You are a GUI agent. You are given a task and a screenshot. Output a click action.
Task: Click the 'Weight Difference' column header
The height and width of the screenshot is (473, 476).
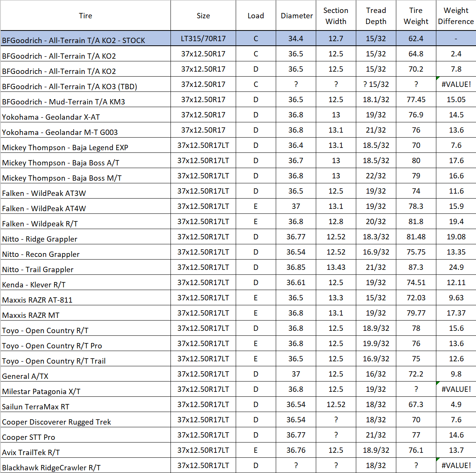[x=456, y=16]
